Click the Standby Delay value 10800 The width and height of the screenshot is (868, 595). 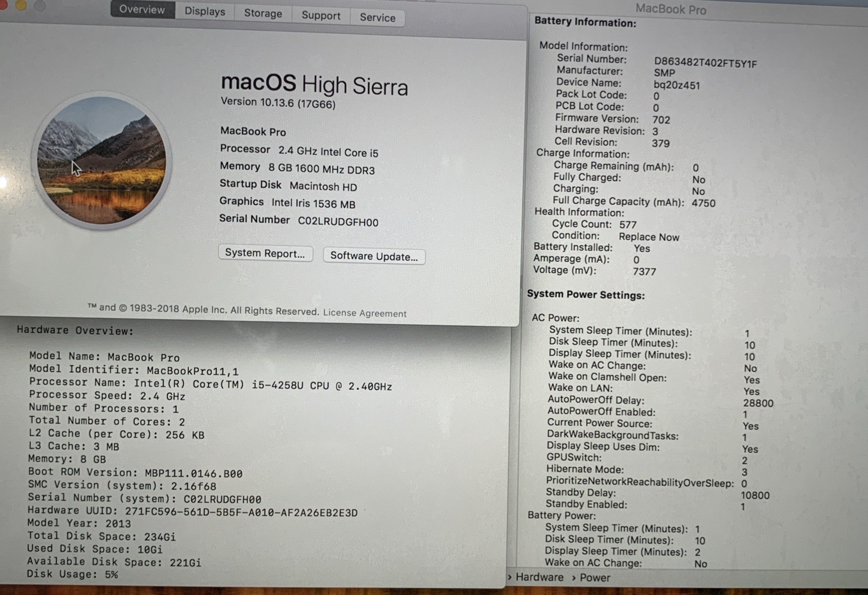(x=755, y=496)
